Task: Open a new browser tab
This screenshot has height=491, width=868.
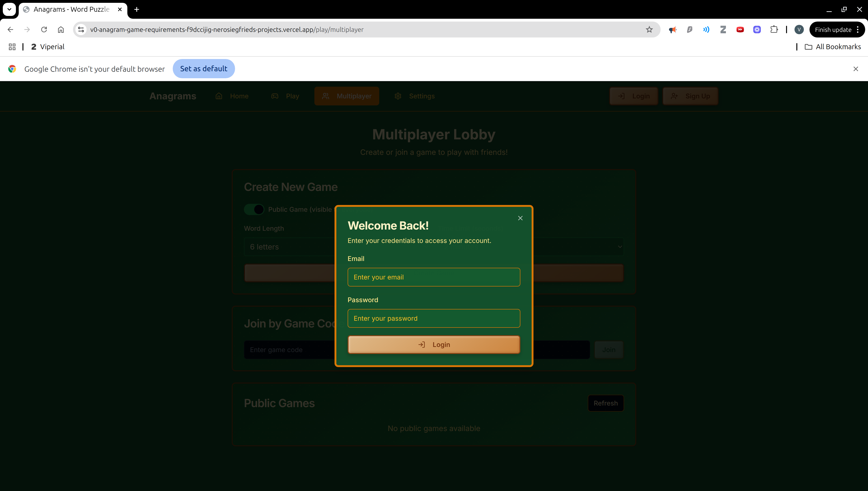Action: coord(136,9)
